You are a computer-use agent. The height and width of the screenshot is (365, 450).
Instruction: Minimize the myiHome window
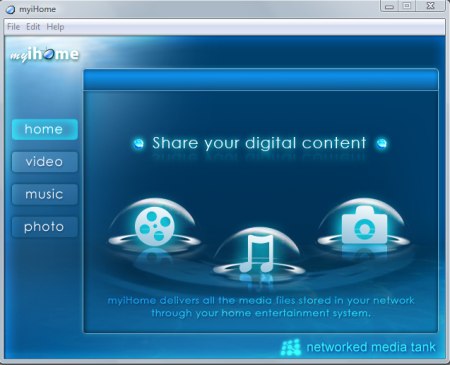coord(389,6)
